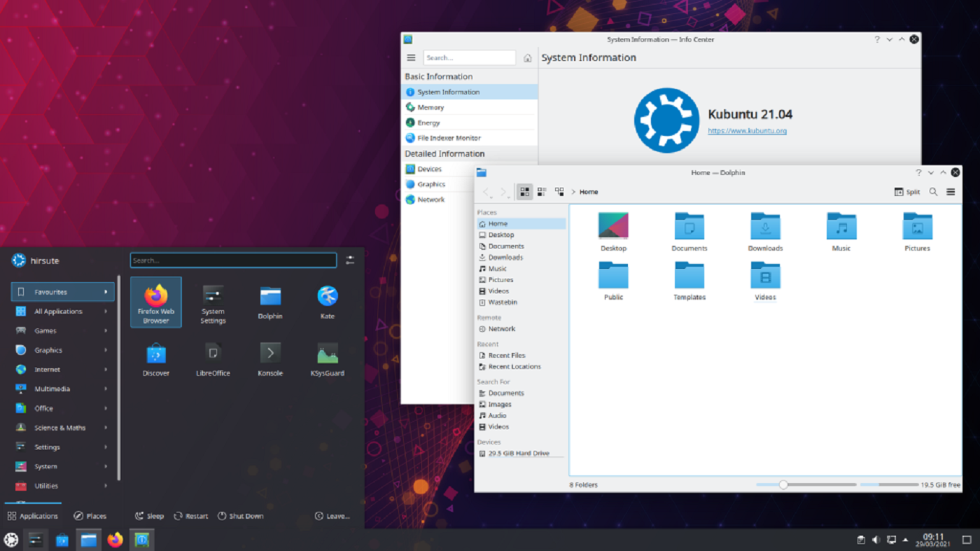Mute the system volume in the tray
980x551 pixels.
pos(875,540)
